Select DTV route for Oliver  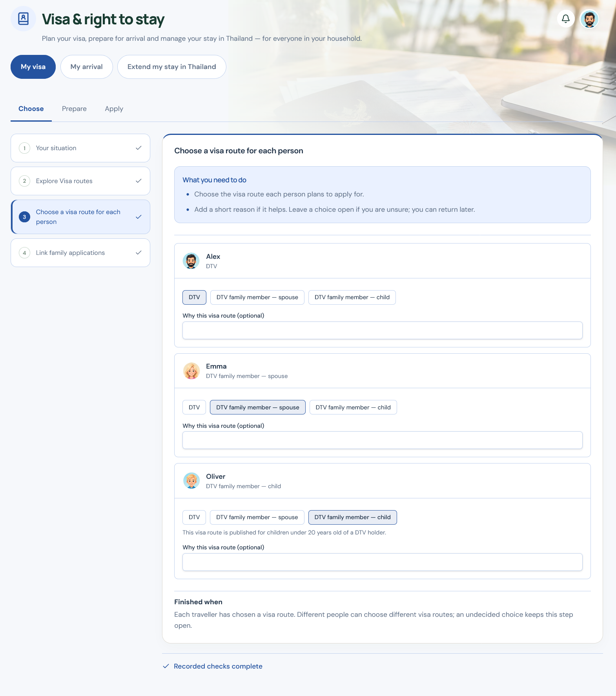pos(194,517)
